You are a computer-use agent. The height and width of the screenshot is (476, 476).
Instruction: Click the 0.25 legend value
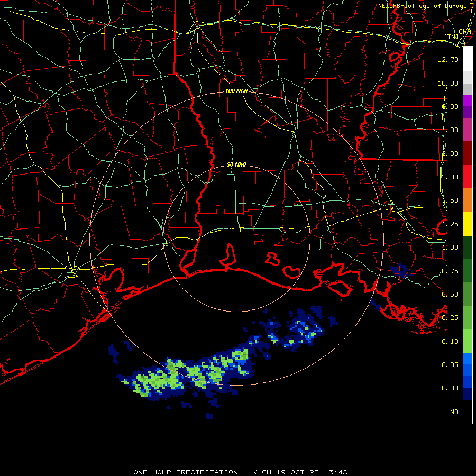pyautogui.click(x=450, y=318)
